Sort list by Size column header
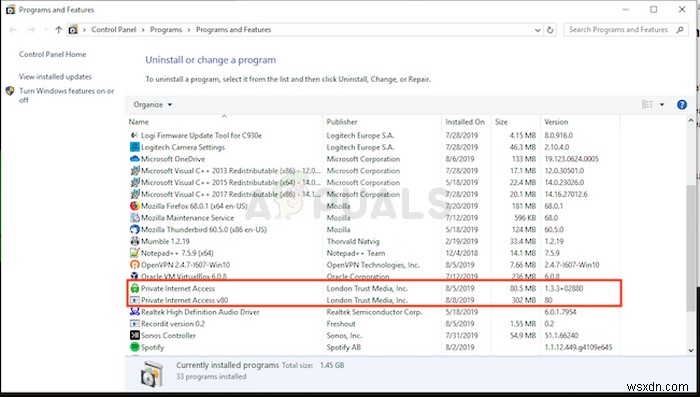 tap(515, 121)
